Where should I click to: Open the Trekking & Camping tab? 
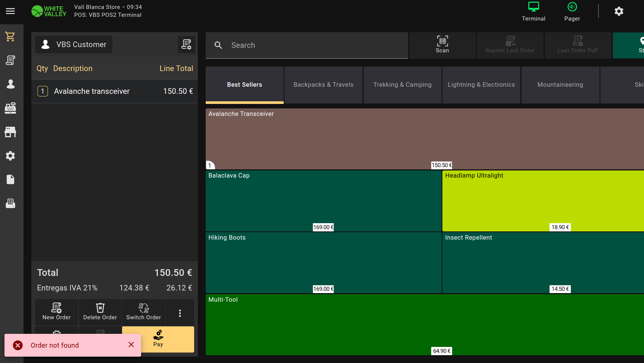[x=402, y=85]
